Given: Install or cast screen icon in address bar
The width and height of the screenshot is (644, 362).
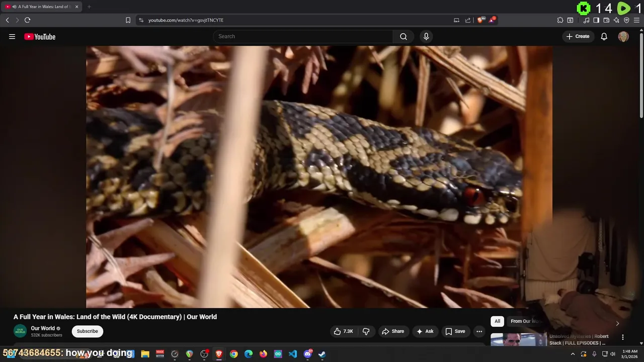Looking at the screenshot, I should tap(456, 20).
